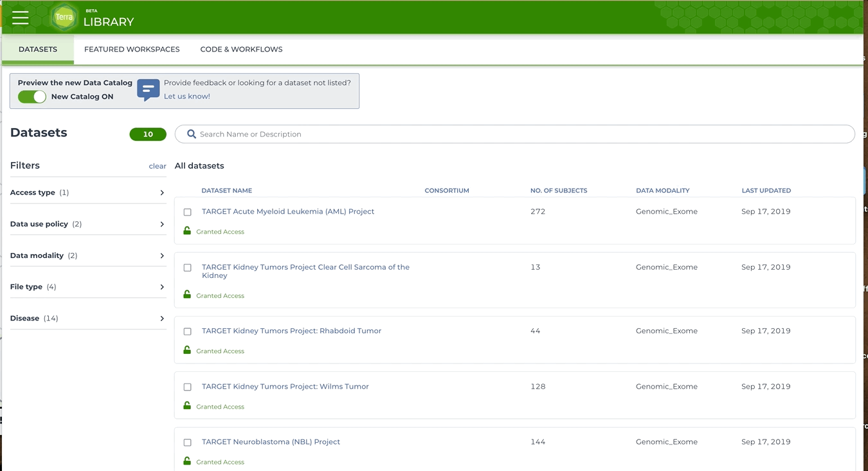
Task: Click the subject count 272
Action: [538, 211]
